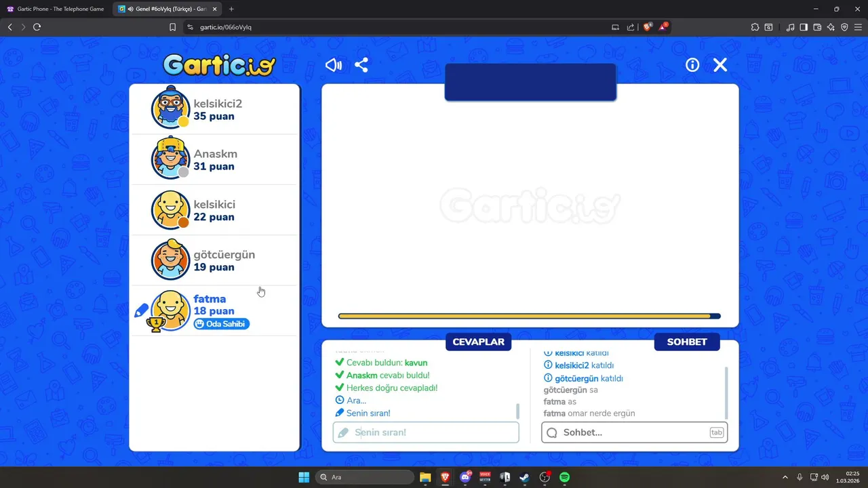868x488 pixels.
Task: Click the 'götcüergün katıldı' chat notice
Action: pyautogui.click(x=583, y=378)
